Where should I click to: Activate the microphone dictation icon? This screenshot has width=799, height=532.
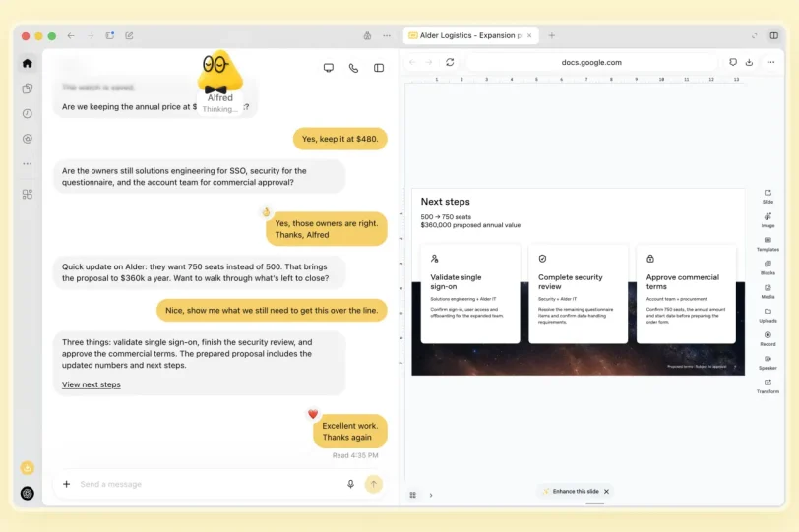[350, 484]
